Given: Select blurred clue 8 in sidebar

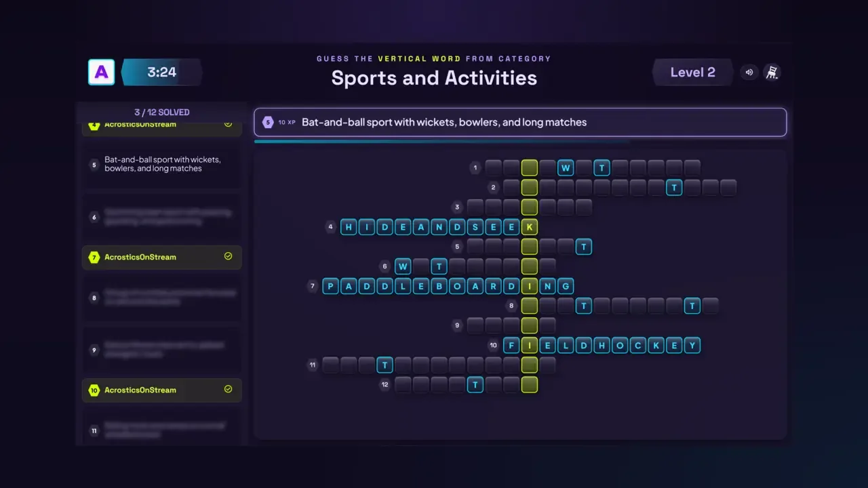Looking at the screenshot, I should pyautogui.click(x=162, y=297).
